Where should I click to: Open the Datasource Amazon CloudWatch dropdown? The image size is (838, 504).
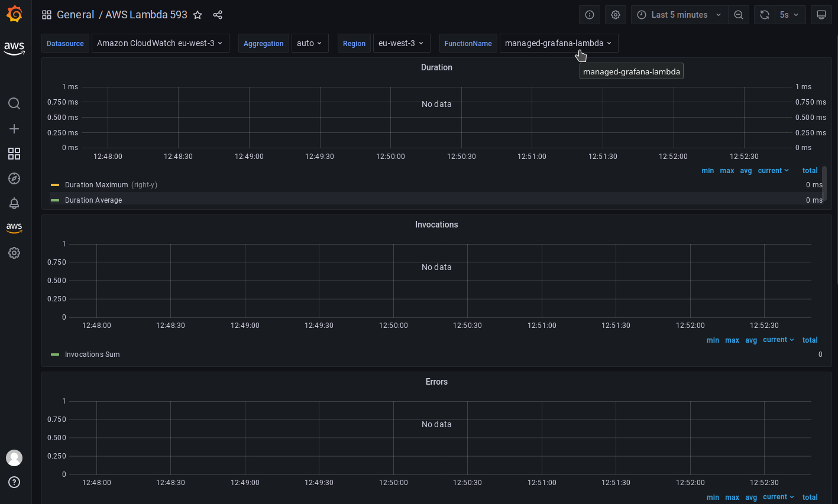point(160,43)
